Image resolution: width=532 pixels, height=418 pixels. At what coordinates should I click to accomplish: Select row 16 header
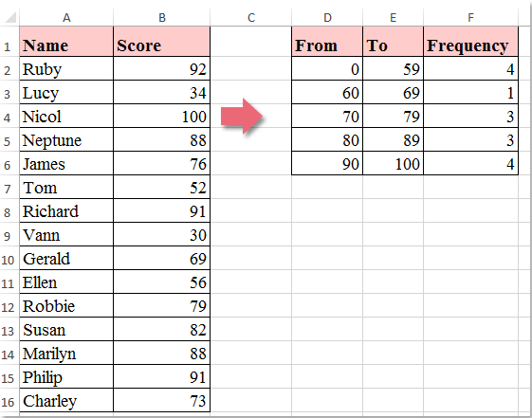9,401
